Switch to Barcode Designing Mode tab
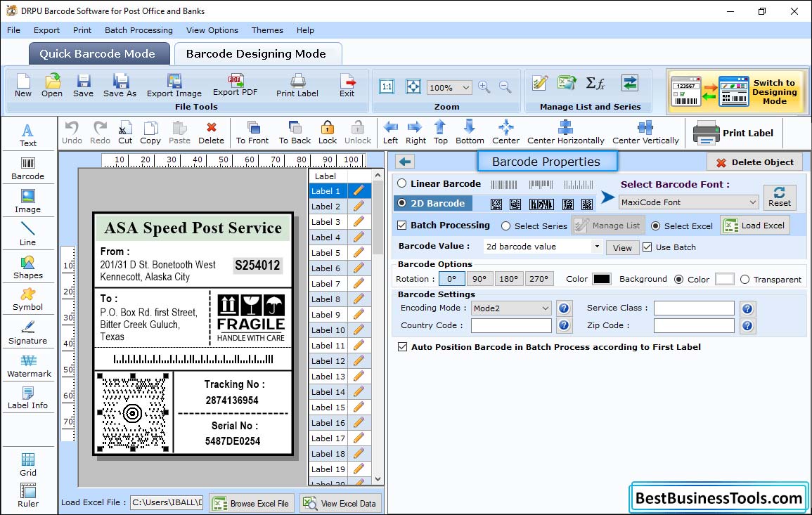This screenshot has width=812, height=515. [x=258, y=54]
